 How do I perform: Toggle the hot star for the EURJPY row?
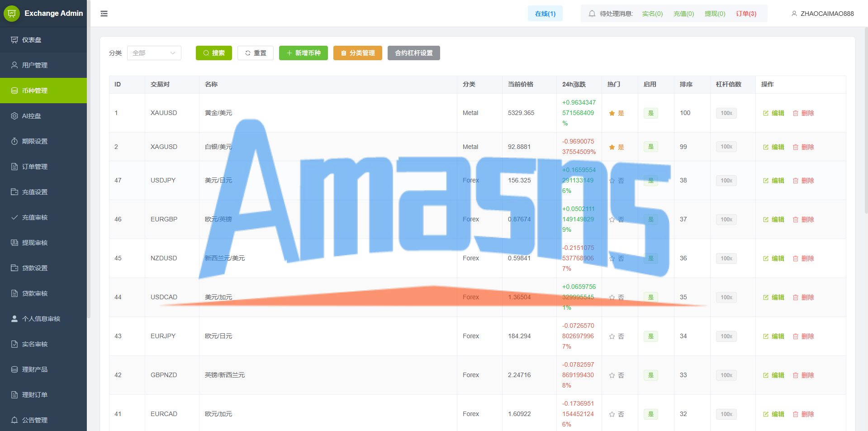612,336
